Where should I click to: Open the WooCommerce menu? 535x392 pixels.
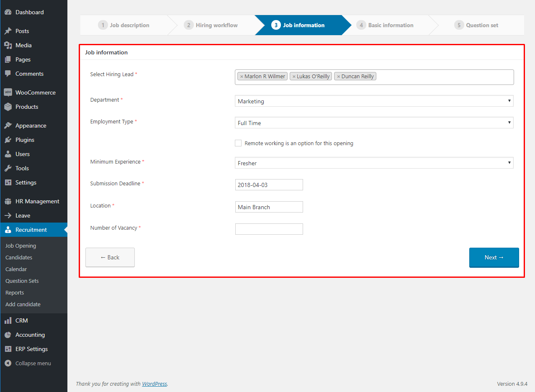coord(33,92)
